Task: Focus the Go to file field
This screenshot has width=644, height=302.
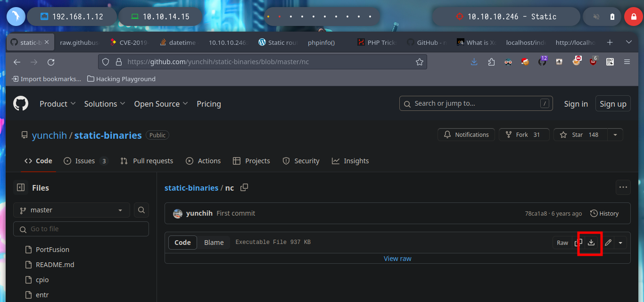Action: [81, 229]
